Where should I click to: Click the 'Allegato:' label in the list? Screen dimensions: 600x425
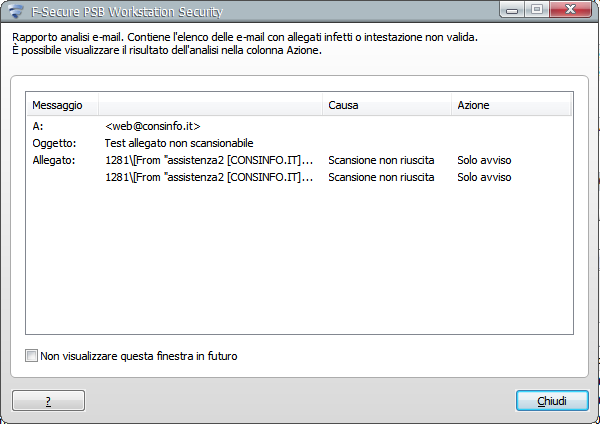(x=54, y=160)
